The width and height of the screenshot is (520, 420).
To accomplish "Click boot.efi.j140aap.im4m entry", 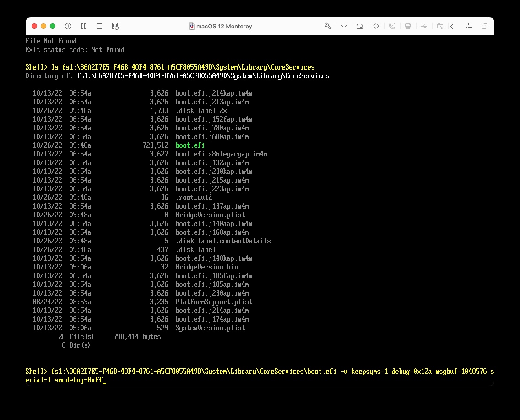I will point(214,223).
